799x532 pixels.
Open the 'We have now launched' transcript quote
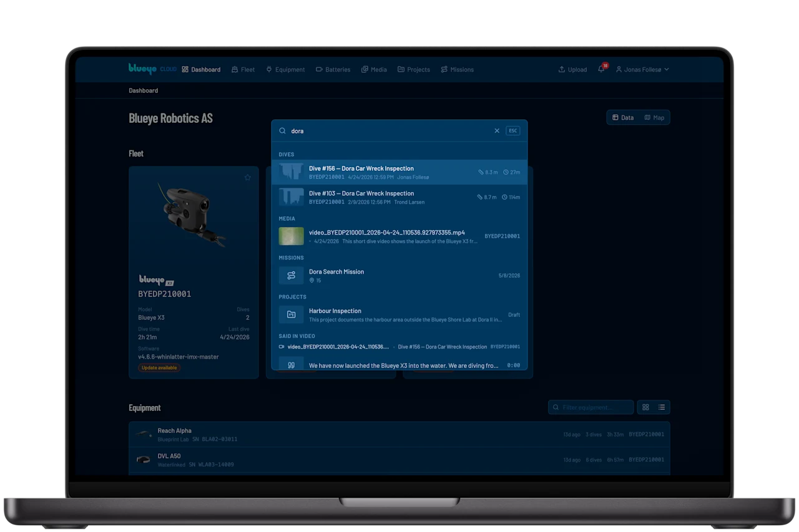coord(399,364)
